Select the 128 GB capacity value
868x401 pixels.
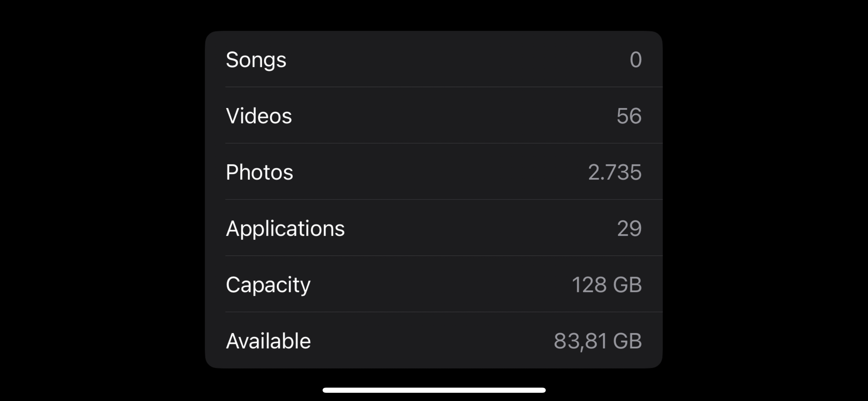(x=606, y=284)
